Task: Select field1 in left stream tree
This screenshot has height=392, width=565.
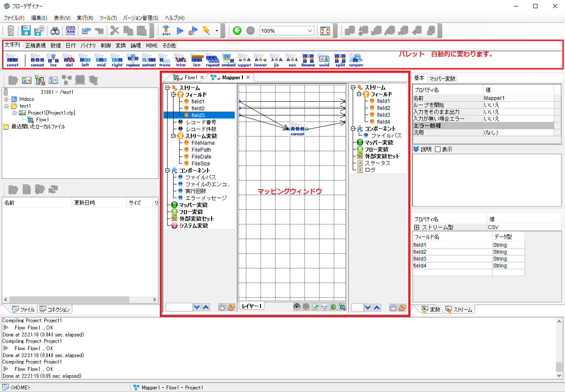Action: (x=198, y=101)
